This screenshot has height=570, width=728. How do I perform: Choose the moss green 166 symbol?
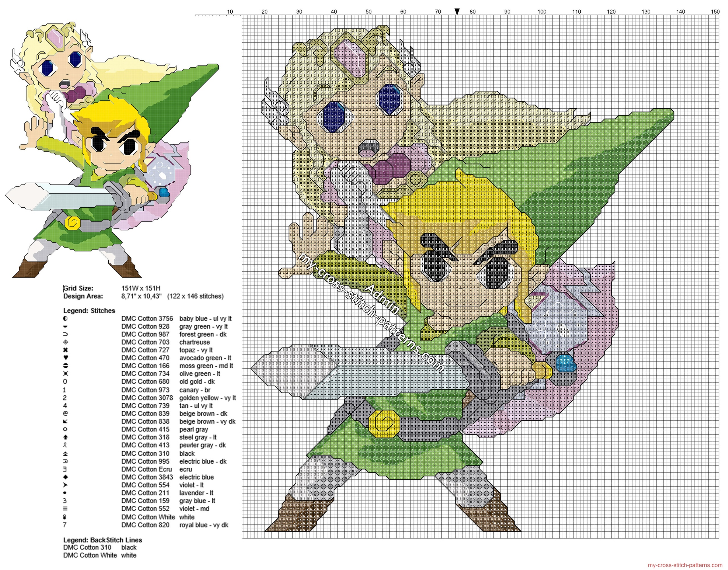click(65, 366)
